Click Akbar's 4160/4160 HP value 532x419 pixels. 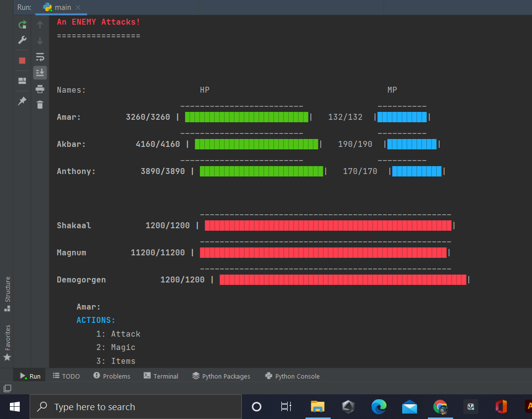tap(158, 144)
